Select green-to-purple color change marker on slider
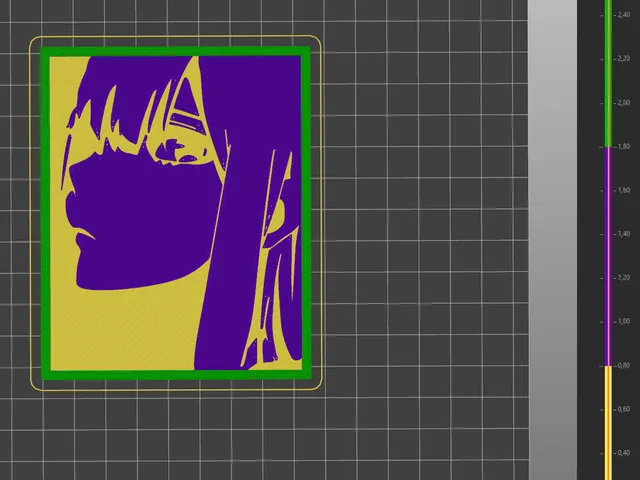The image size is (640, 480). pyautogui.click(x=608, y=147)
